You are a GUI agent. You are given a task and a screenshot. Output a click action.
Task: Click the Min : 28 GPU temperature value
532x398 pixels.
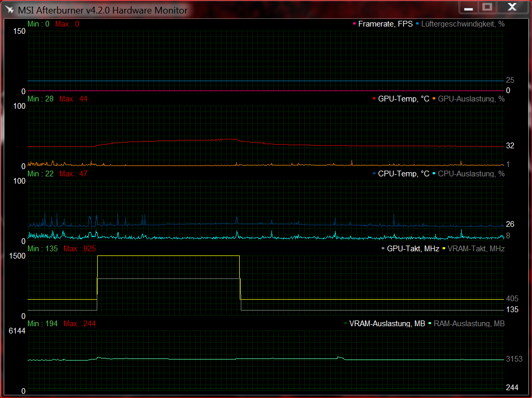pos(41,99)
